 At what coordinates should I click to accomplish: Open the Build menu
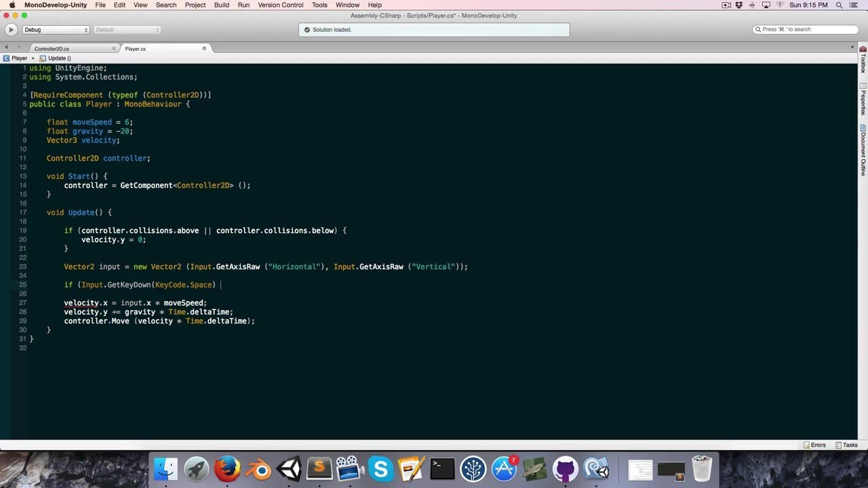222,5
